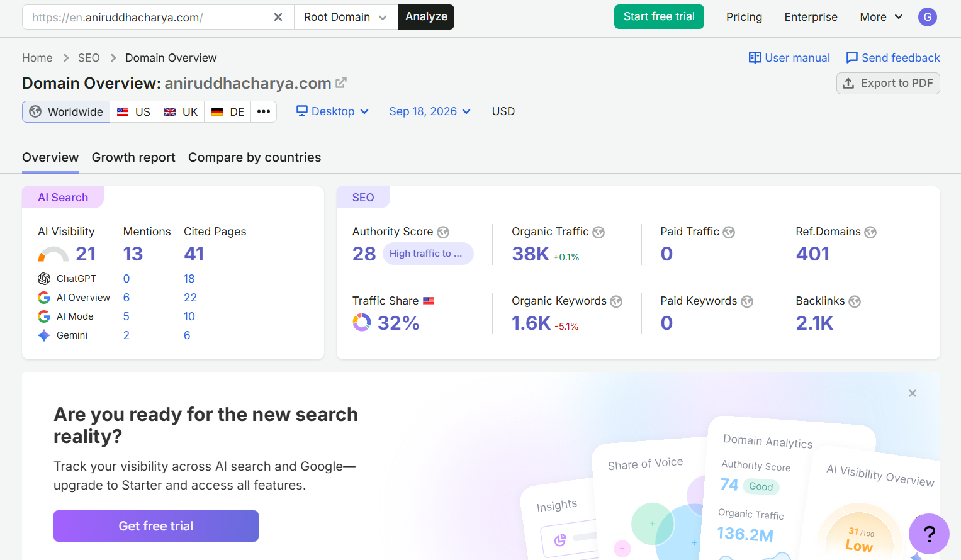Dismiss the new search reality banner
This screenshot has width=961, height=560.
(x=913, y=393)
